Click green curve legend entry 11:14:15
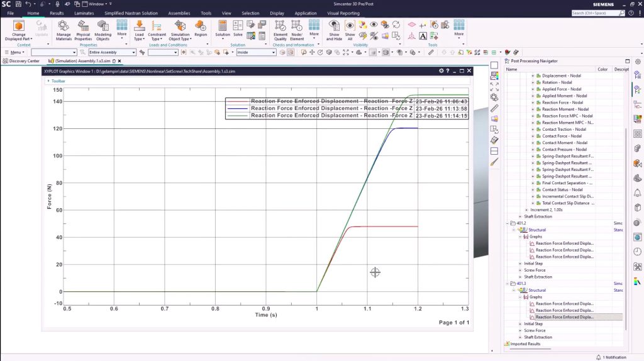The image size is (644, 361). pos(347,116)
